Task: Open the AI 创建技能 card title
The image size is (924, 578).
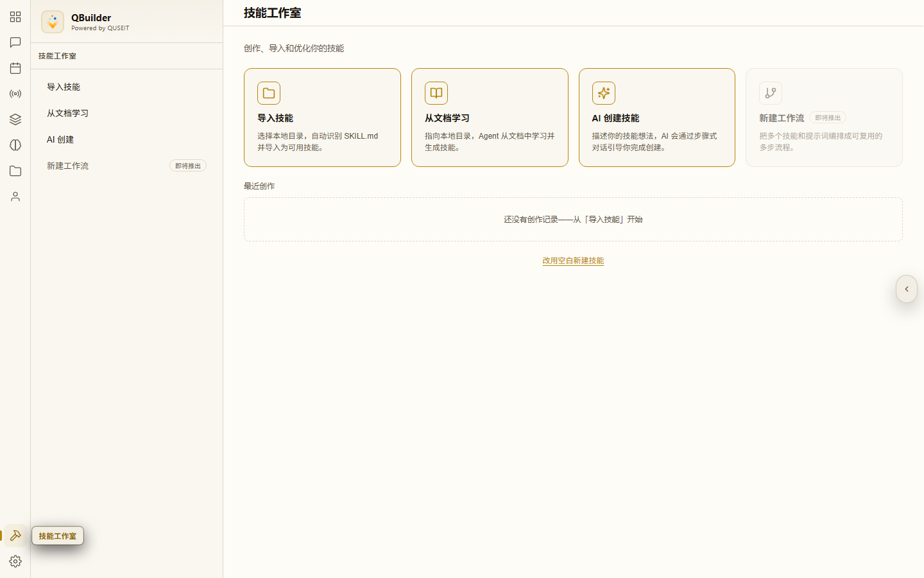Action: pos(615,118)
